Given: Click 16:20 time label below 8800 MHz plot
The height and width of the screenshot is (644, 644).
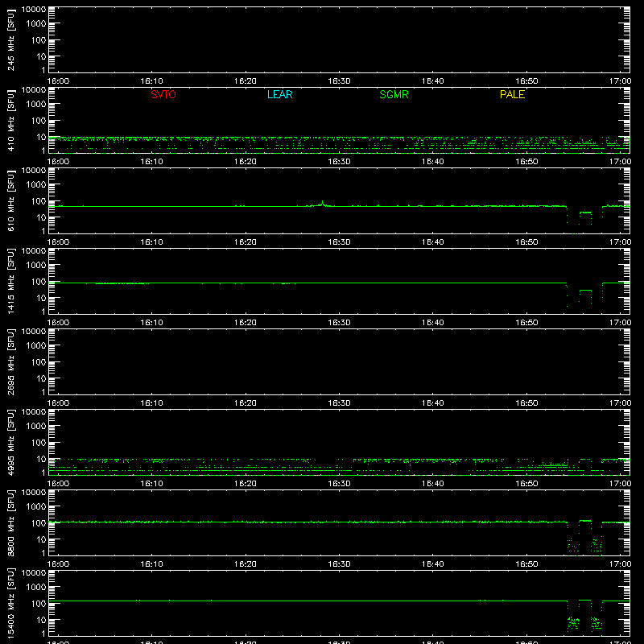Looking at the screenshot, I should point(246,564).
